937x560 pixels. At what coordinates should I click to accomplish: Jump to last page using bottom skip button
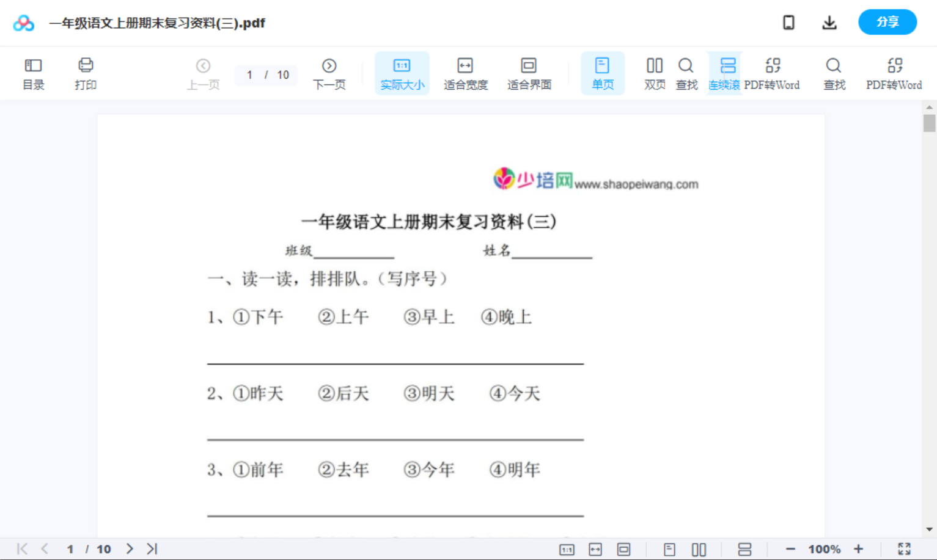pos(152,548)
